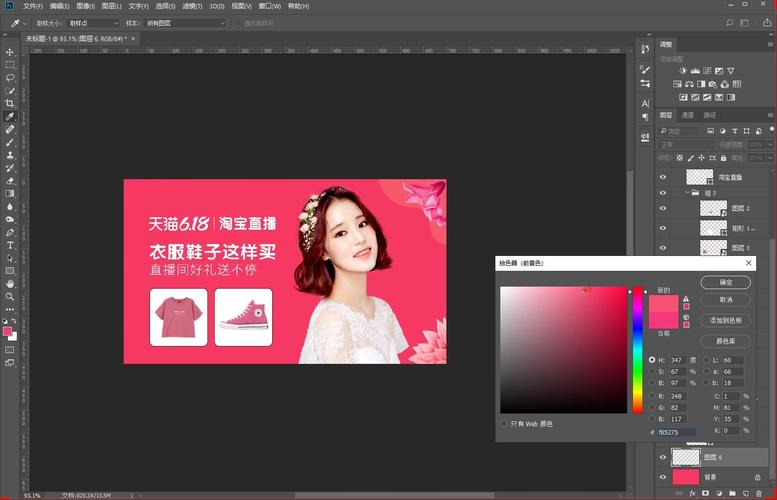Select the Crop tool
This screenshot has height=500, width=777.
(x=10, y=103)
